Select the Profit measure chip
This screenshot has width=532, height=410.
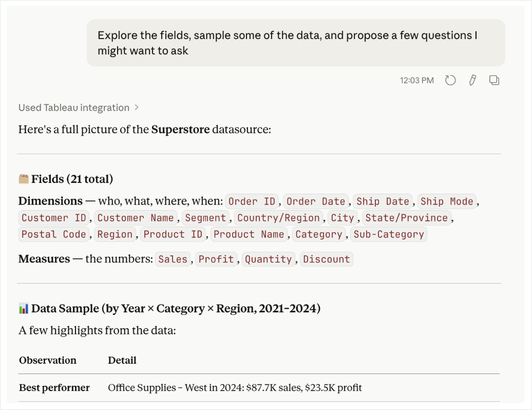216,259
